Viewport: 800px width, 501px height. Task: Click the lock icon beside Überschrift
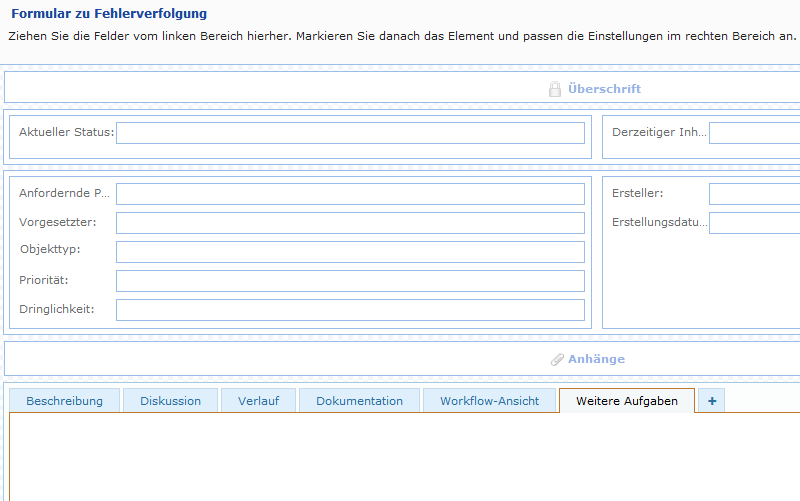pos(555,89)
